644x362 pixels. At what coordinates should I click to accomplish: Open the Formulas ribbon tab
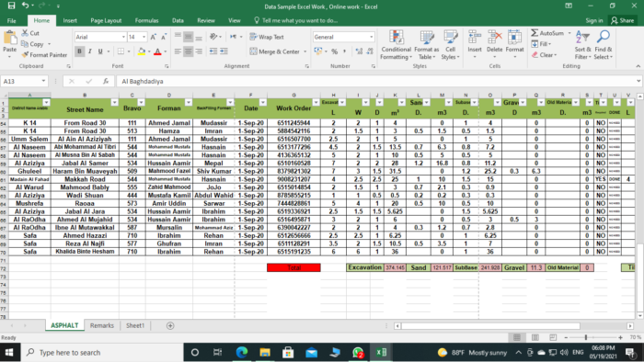(x=146, y=20)
